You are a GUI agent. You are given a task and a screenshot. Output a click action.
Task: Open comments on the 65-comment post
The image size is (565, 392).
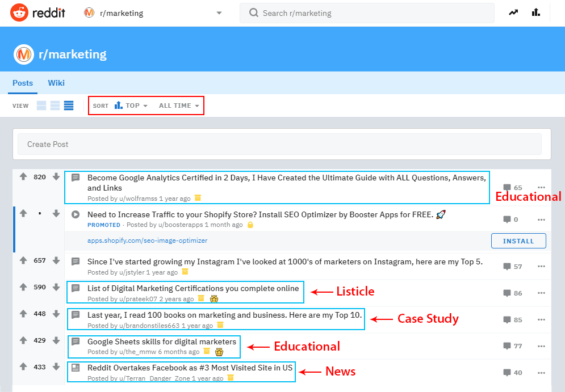click(512, 188)
